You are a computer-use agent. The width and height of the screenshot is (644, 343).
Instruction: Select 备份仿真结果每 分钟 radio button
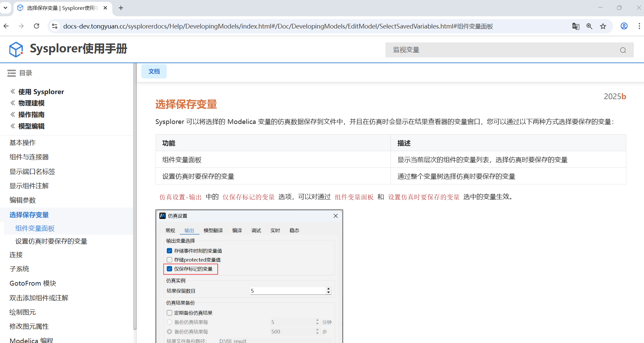tap(169, 322)
